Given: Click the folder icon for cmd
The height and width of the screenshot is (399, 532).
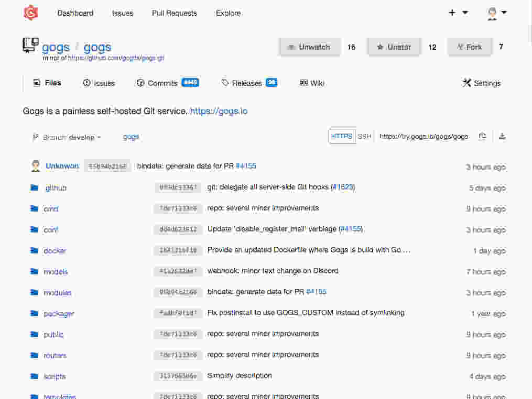Looking at the screenshot, I should [34, 208].
